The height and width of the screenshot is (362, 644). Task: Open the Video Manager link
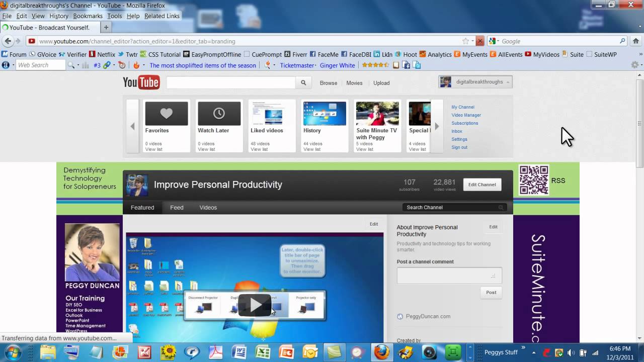click(466, 115)
